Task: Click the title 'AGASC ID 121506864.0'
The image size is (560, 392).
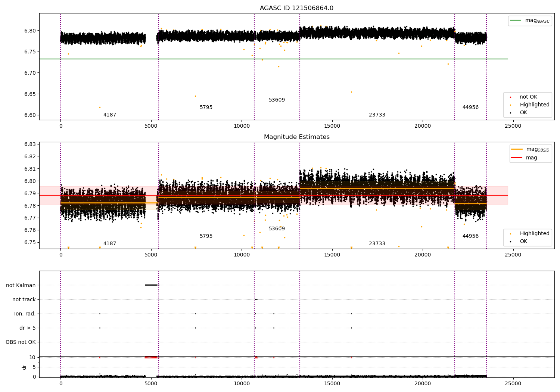Action: point(296,8)
